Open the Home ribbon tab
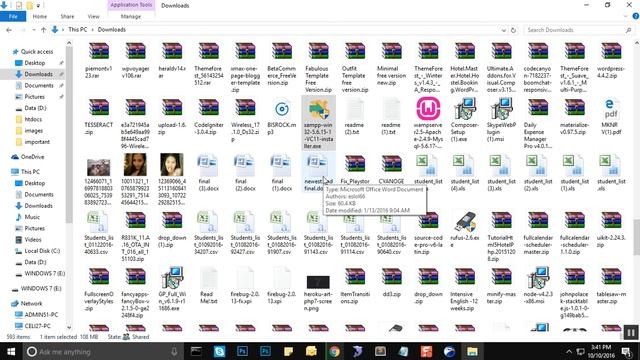The image size is (640, 360). (x=40, y=16)
